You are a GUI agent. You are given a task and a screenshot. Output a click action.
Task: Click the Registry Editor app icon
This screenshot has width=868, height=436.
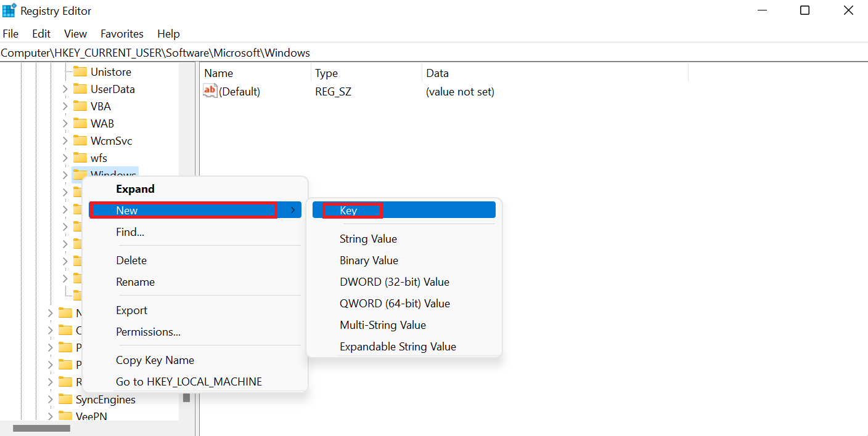click(x=9, y=10)
